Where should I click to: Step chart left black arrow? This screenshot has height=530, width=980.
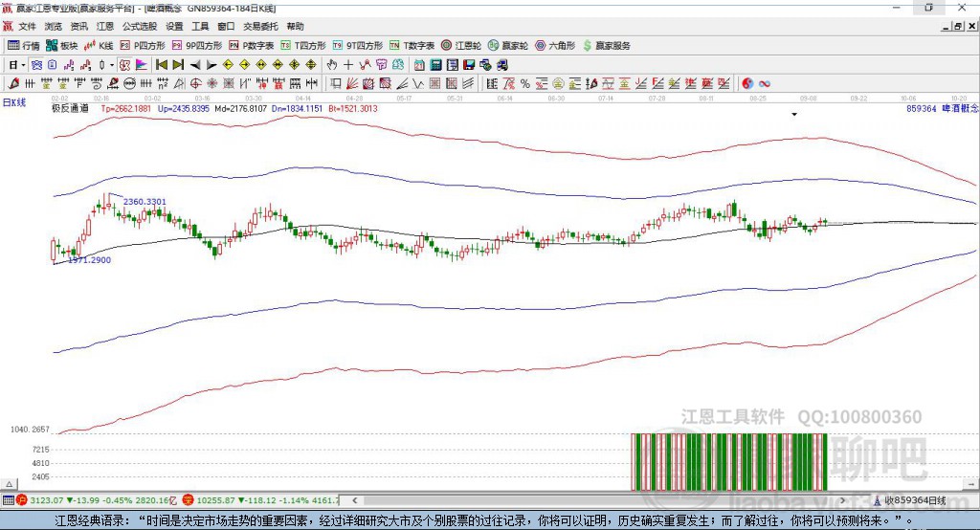tap(195, 65)
